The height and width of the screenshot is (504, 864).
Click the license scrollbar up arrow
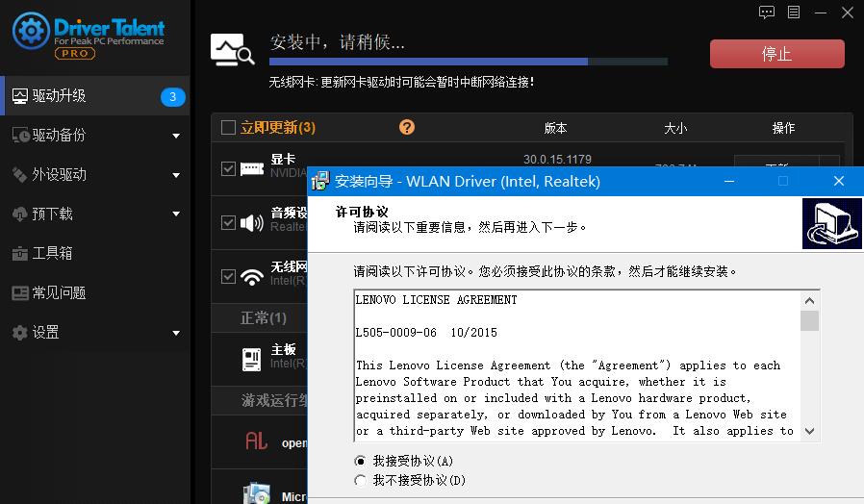[809, 301]
